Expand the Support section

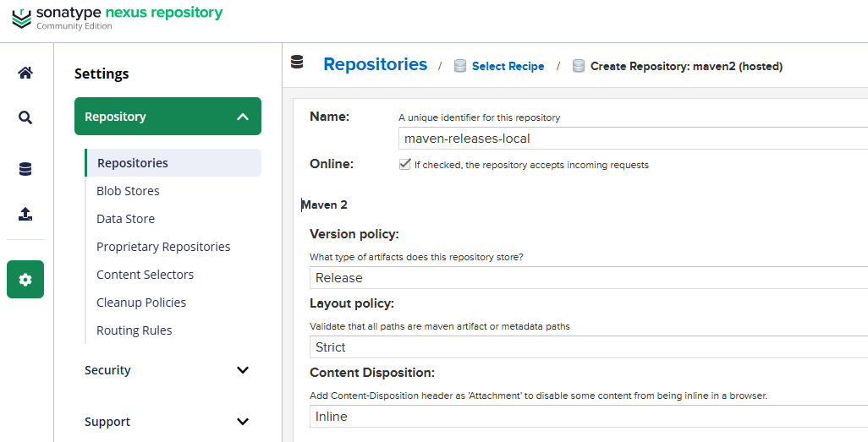pos(168,422)
